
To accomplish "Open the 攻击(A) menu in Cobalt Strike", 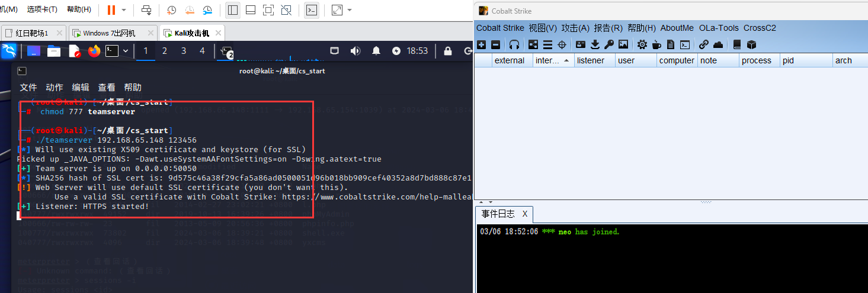I will click(575, 28).
